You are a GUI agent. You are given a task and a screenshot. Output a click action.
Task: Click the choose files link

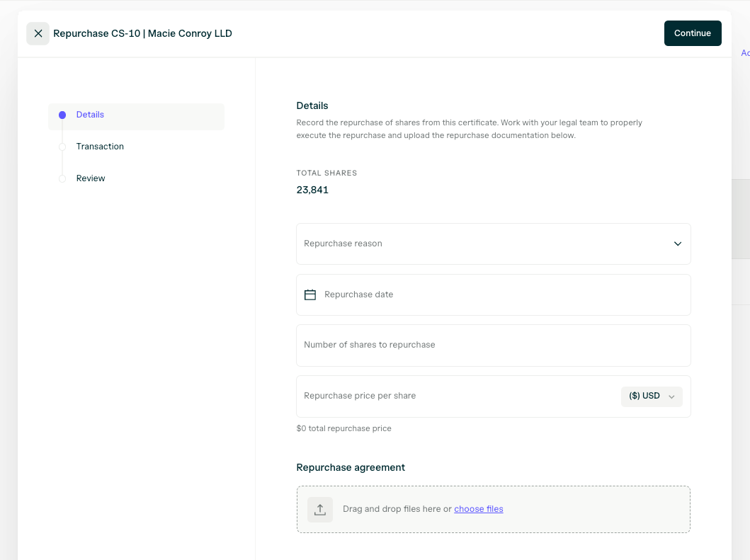478,509
